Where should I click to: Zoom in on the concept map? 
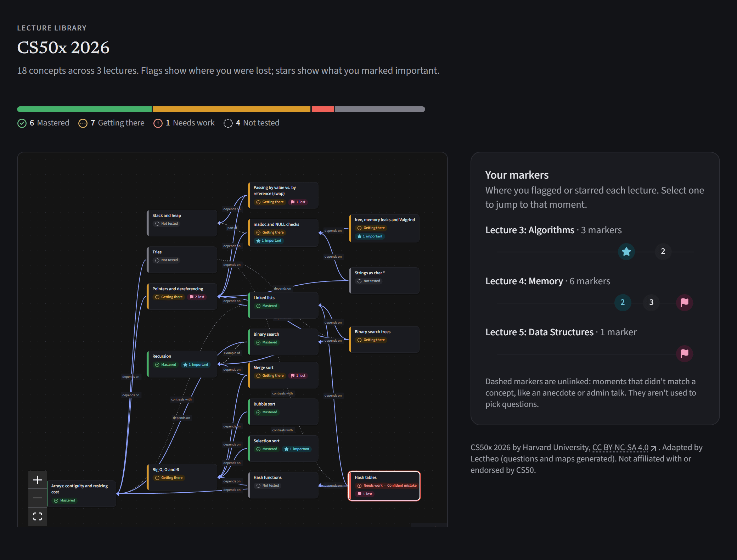(x=38, y=480)
